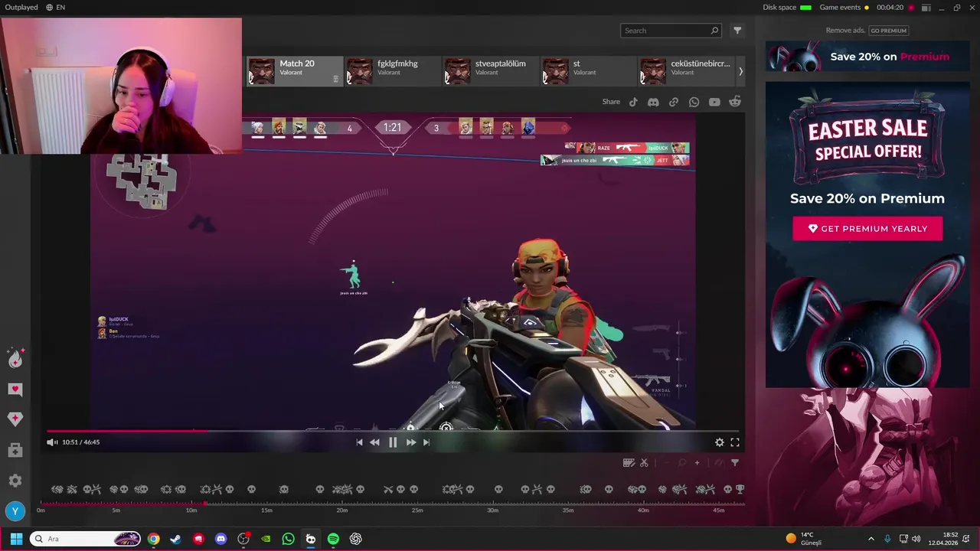This screenshot has height=551, width=980.
Task: Open premium diamond icon in sidebar
Action: [x=15, y=419]
